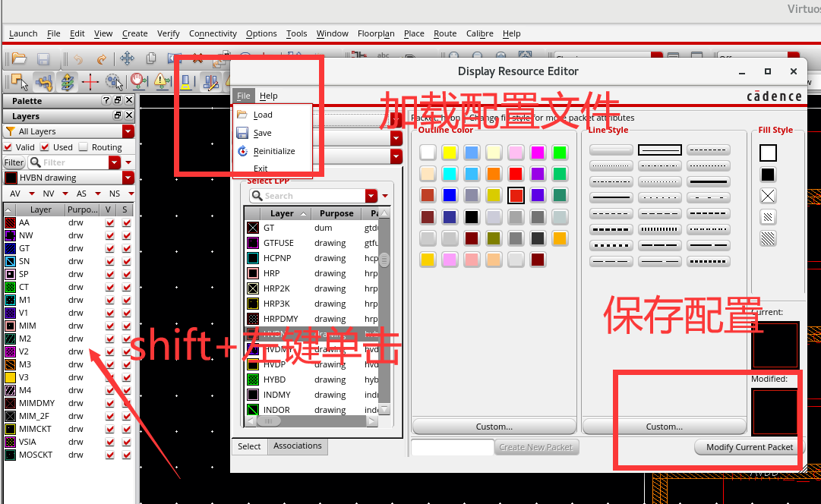Pick the cyan outline color swatch

tap(450, 174)
